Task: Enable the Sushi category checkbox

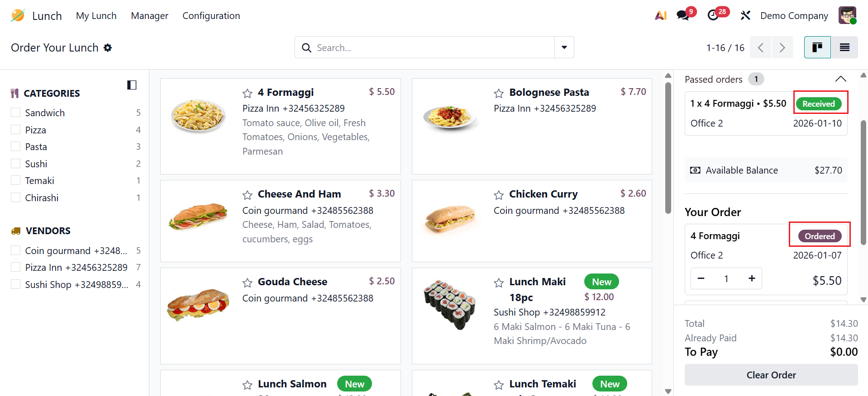Action: tap(16, 164)
